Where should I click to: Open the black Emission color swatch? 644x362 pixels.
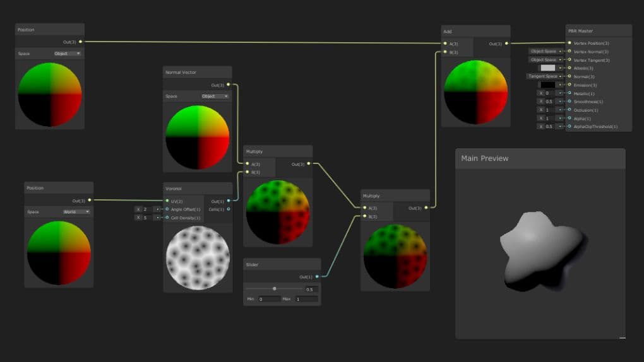(x=547, y=85)
